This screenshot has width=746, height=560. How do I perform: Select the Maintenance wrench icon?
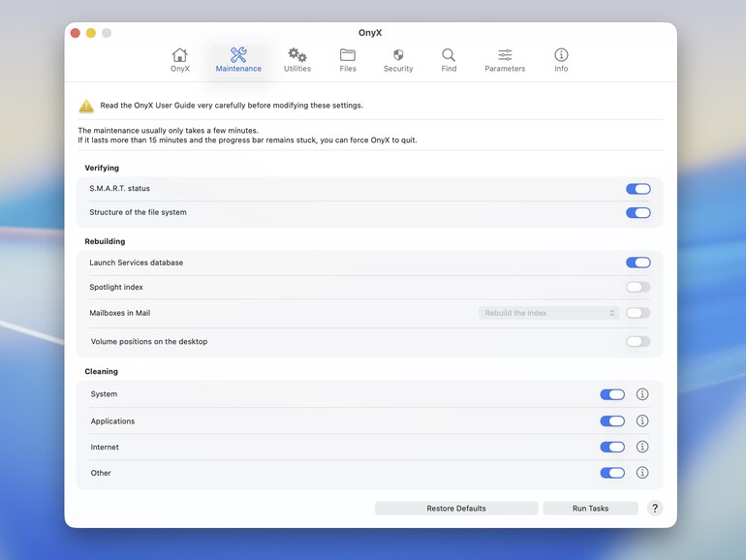coord(238,55)
